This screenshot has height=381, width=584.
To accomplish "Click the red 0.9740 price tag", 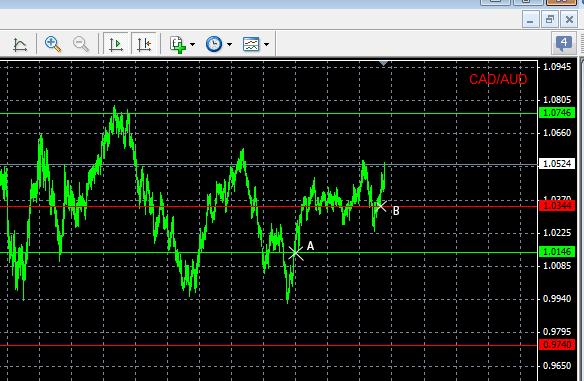I will [x=557, y=345].
